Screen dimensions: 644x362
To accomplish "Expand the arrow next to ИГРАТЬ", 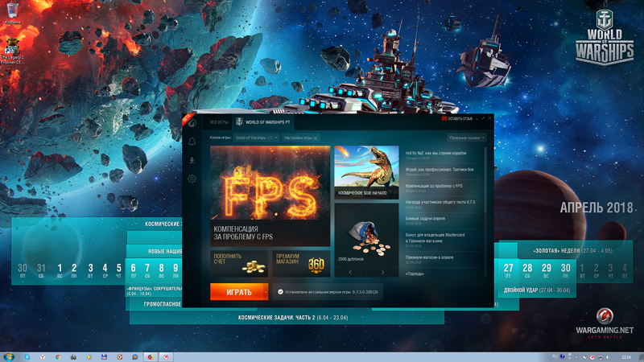I will pyautogui.click(x=266, y=292).
